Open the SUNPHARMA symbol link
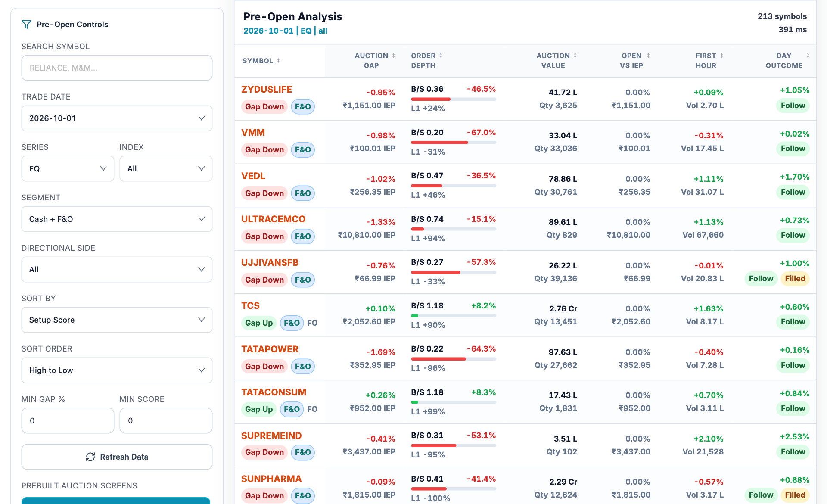 271,479
